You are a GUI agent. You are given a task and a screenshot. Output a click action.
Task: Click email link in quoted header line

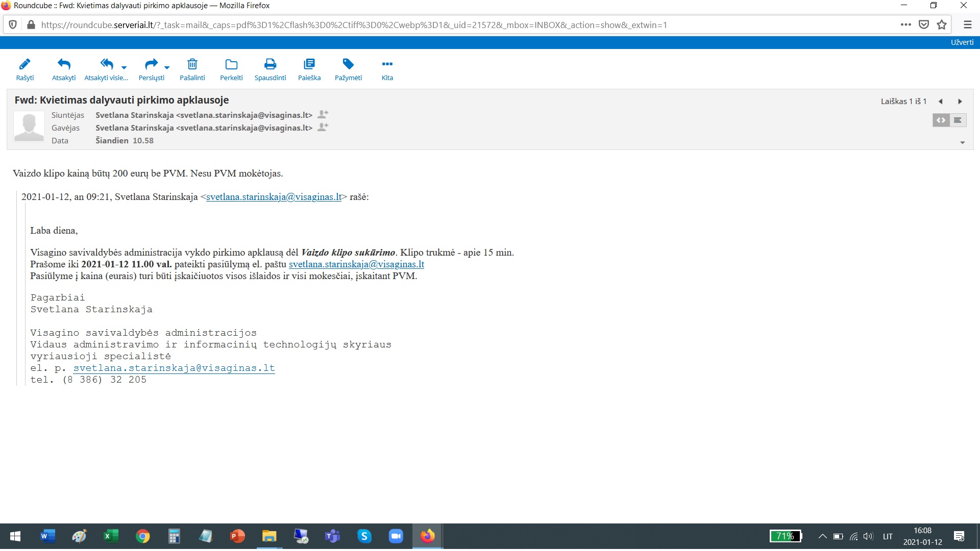point(274,197)
